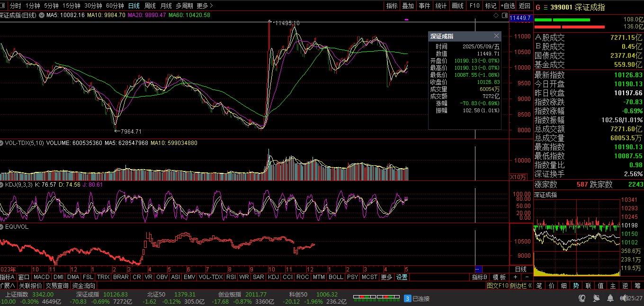The width and height of the screenshot is (644, 306).
Task: Switch to 5分钟 period
Action: point(51,6)
